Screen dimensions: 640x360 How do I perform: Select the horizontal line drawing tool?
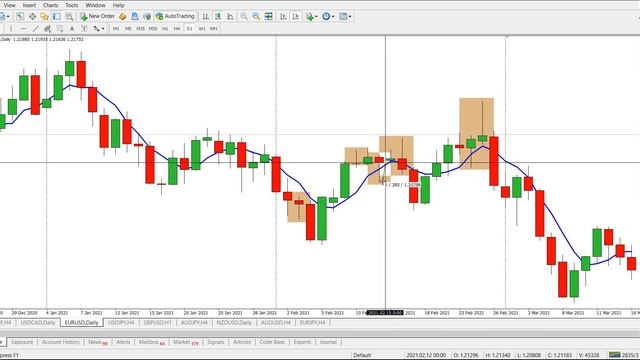(x=23, y=29)
